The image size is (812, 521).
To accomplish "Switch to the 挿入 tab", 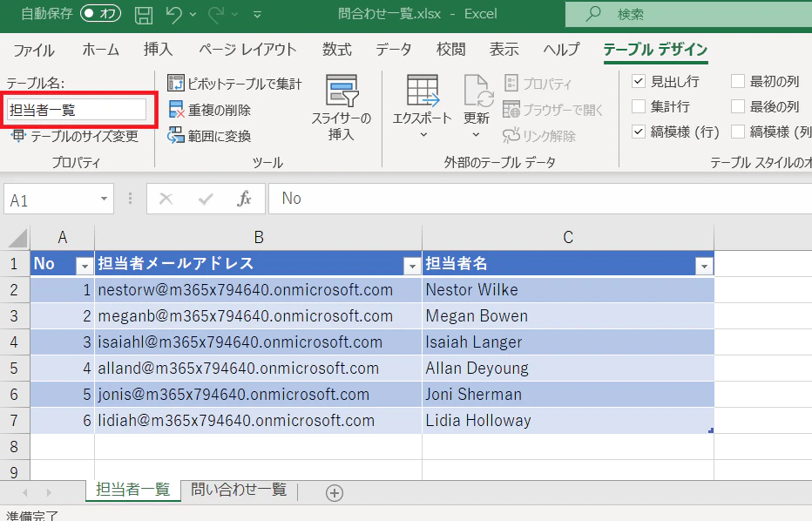I will (x=158, y=49).
